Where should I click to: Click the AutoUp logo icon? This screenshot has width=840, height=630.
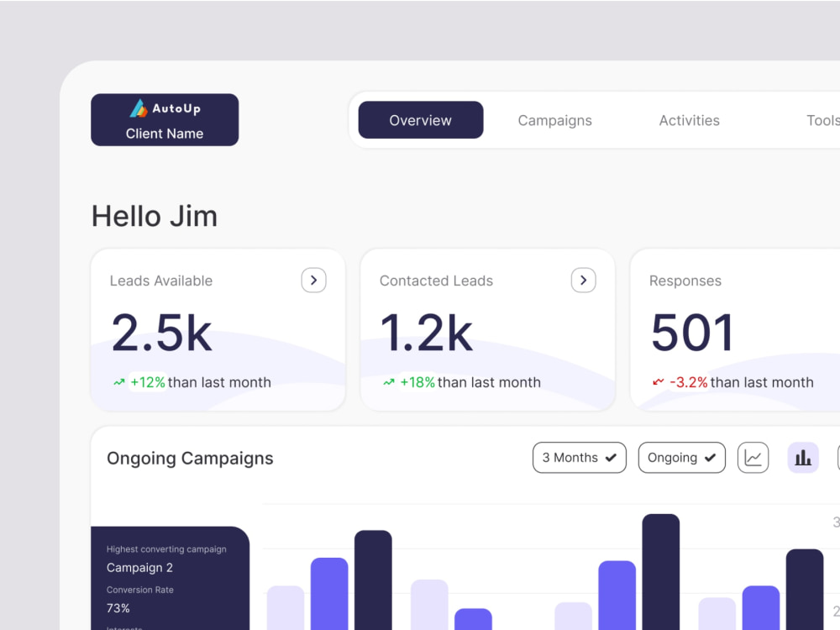point(139,108)
